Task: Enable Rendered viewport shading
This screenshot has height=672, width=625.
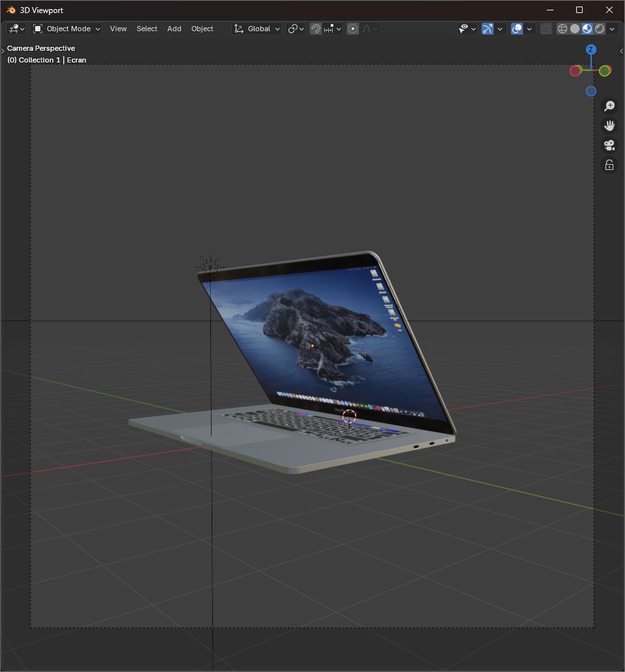Action: (600, 29)
